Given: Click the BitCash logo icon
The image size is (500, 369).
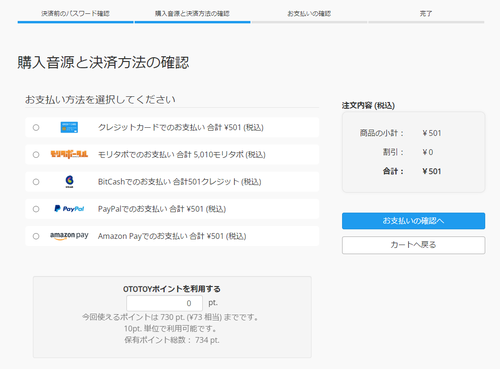Looking at the screenshot, I should 69,182.
